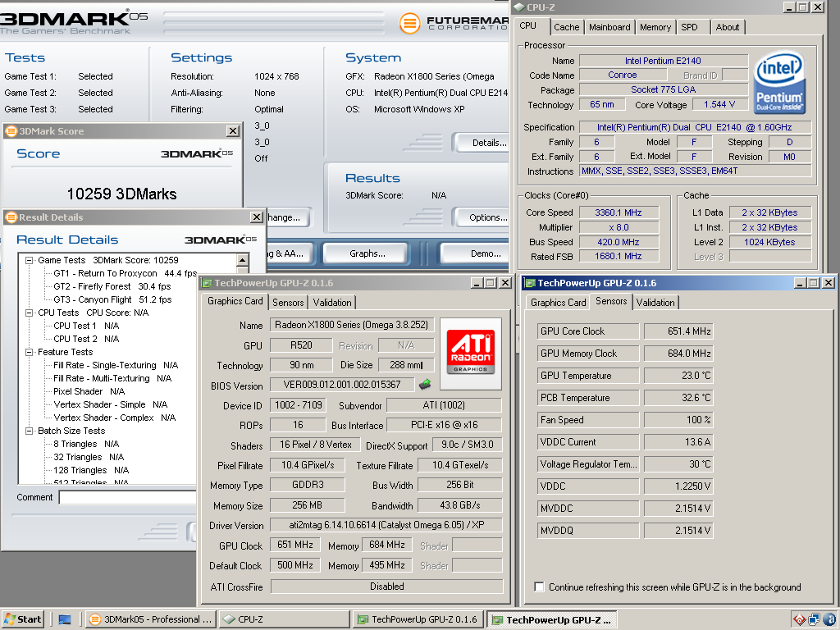Image resolution: width=840 pixels, height=630 pixels.
Task: Click the network computers tray icon
Action: tap(815, 620)
